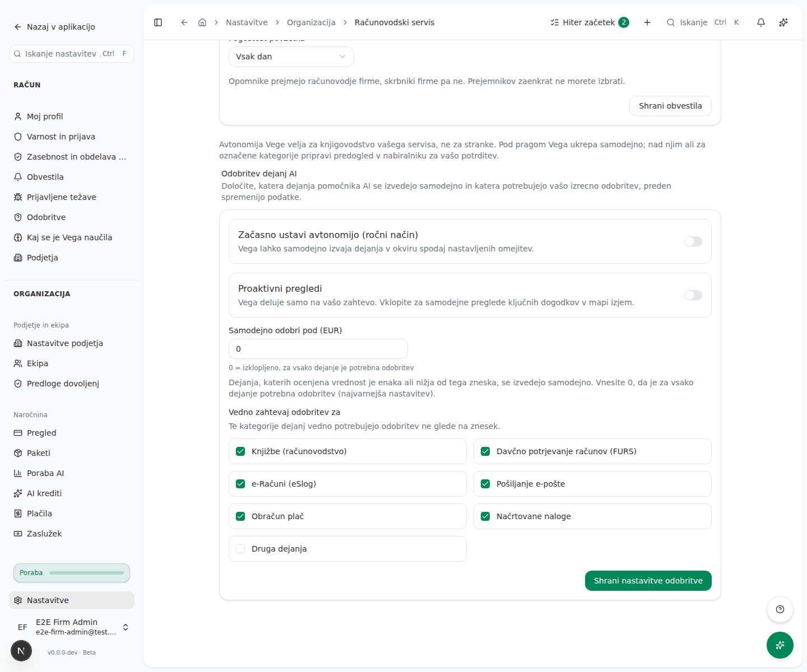Click Nastavitve breadcrumb link

(247, 22)
